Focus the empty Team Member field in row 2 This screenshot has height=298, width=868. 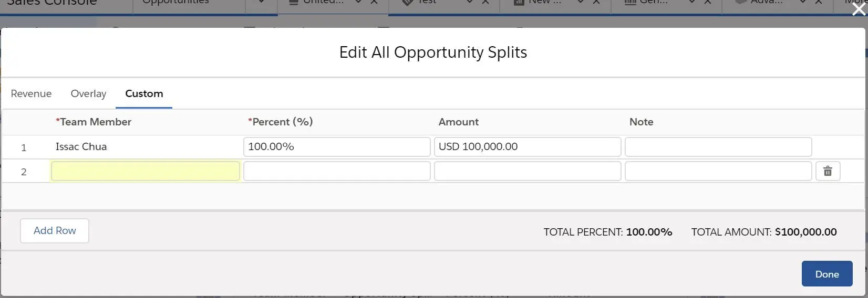coord(146,171)
